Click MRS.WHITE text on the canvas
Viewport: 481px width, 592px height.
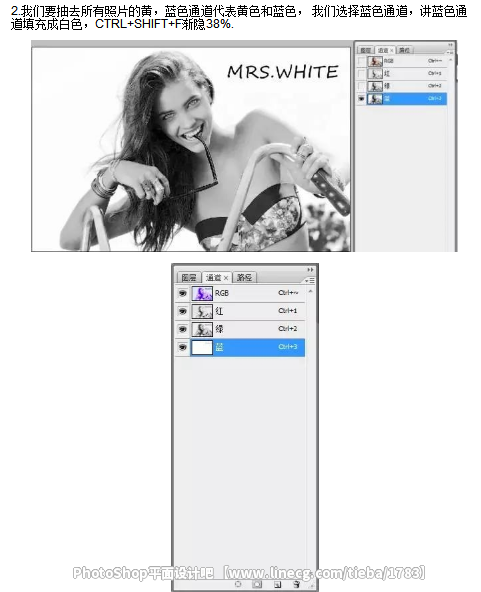click(x=282, y=72)
